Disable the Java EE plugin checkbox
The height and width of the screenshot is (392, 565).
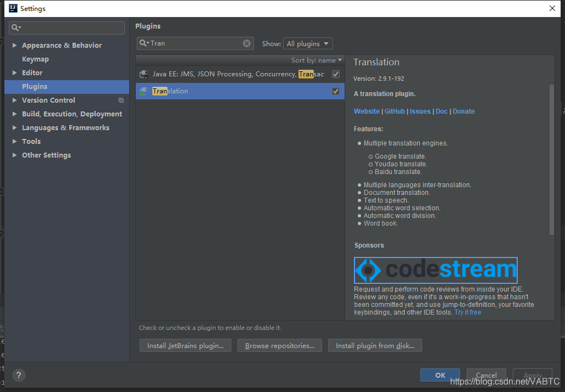coord(335,74)
